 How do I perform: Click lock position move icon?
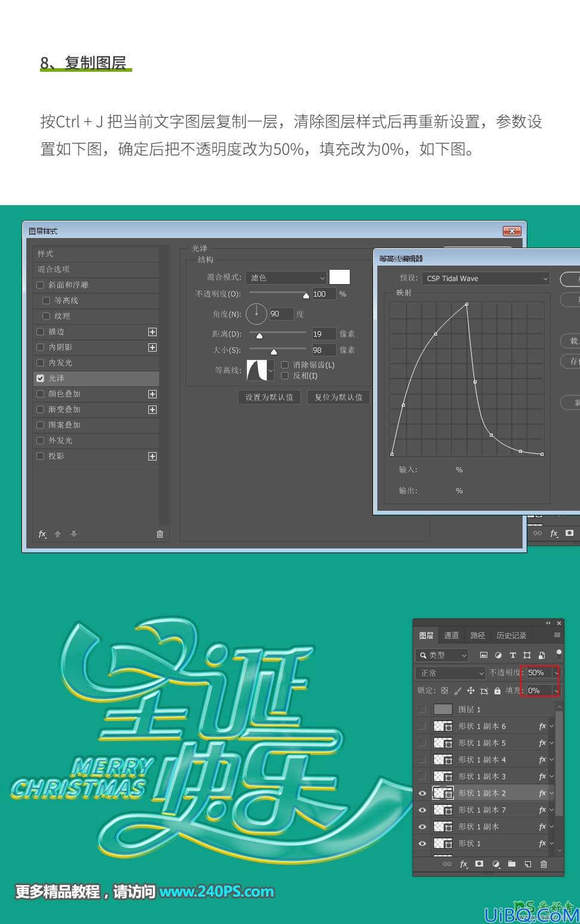[x=471, y=690]
